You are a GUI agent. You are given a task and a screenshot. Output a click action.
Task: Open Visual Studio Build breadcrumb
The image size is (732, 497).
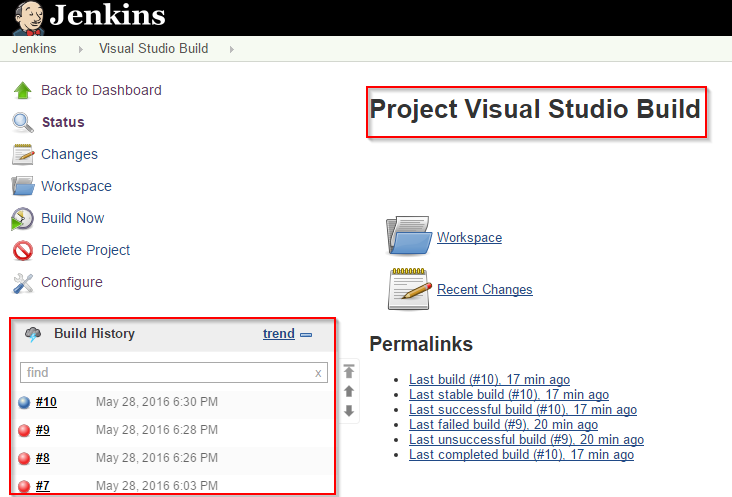[154, 49]
